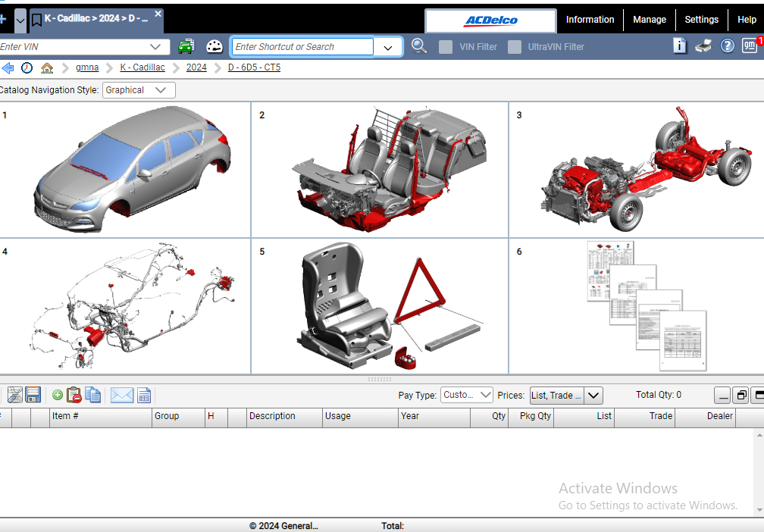Go to the home catalog icon
The image size is (764, 532).
[x=47, y=68]
